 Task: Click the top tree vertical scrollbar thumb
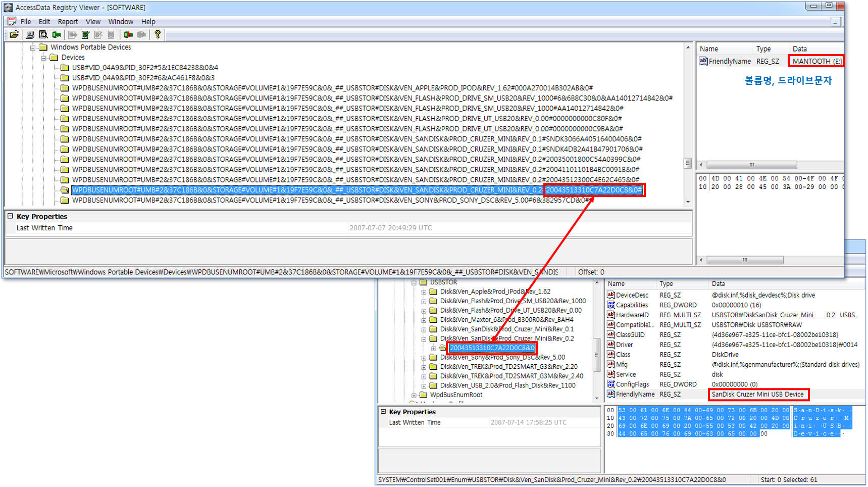click(x=688, y=163)
